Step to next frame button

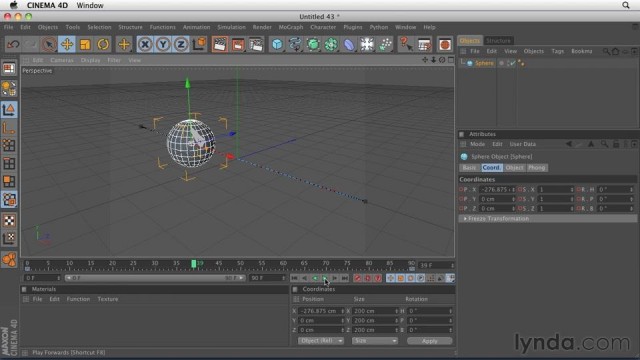(335, 278)
